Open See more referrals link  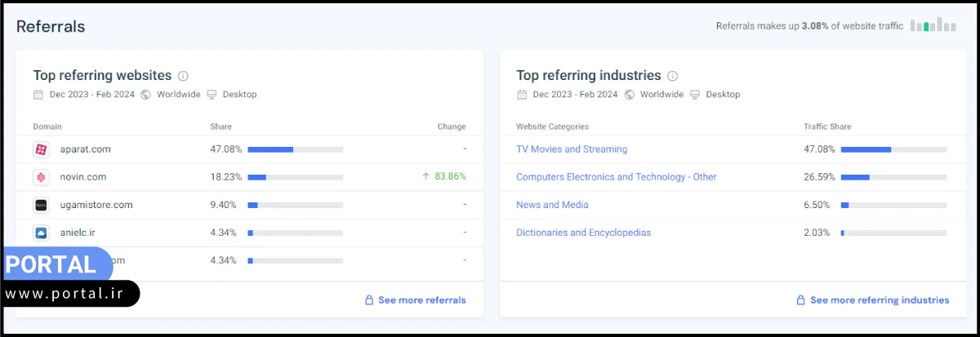pyautogui.click(x=421, y=300)
